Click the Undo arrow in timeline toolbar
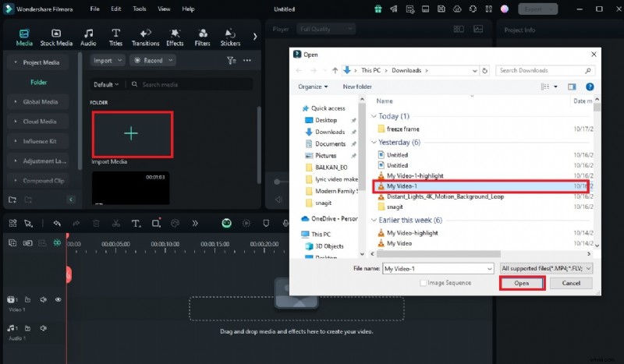 [57, 224]
